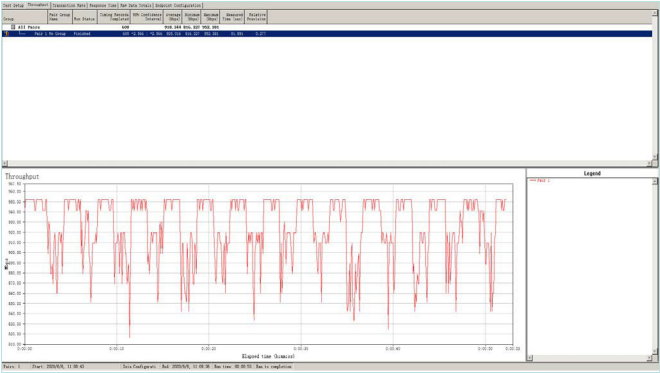Image resolution: width=660 pixels, height=373 pixels.
Task: Click the Maximum (Mbps) column header
Action: pos(210,17)
